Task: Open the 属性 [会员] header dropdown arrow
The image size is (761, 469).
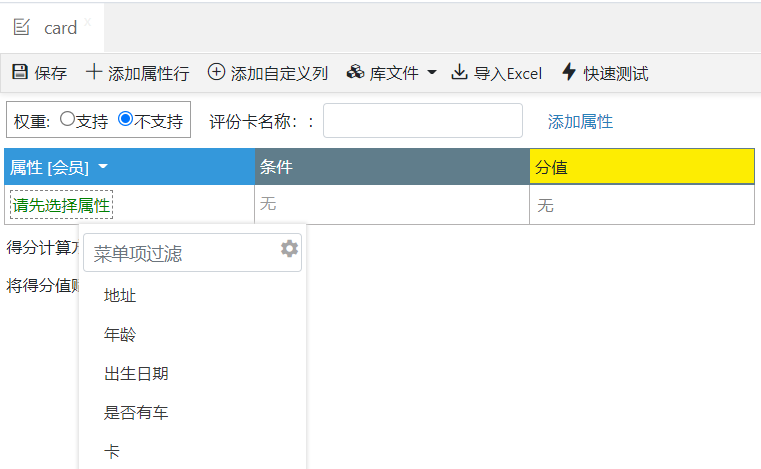Action: [x=103, y=167]
